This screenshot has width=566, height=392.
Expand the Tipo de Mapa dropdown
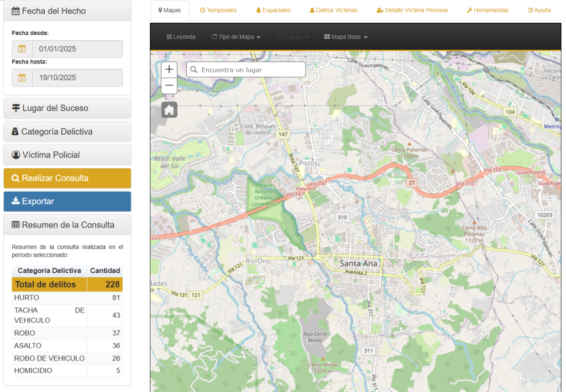point(235,37)
